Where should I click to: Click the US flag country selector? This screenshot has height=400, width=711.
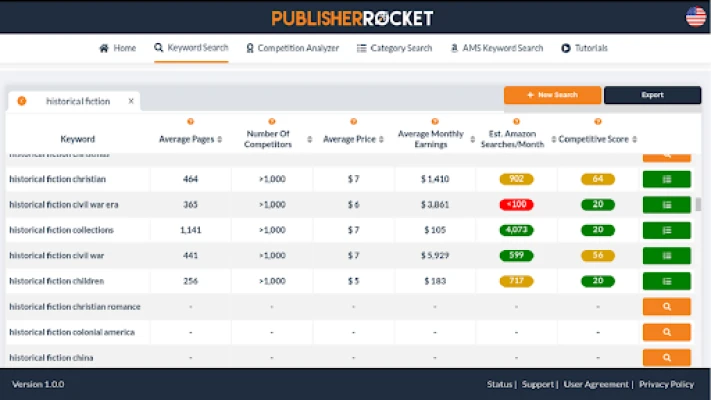tap(695, 17)
